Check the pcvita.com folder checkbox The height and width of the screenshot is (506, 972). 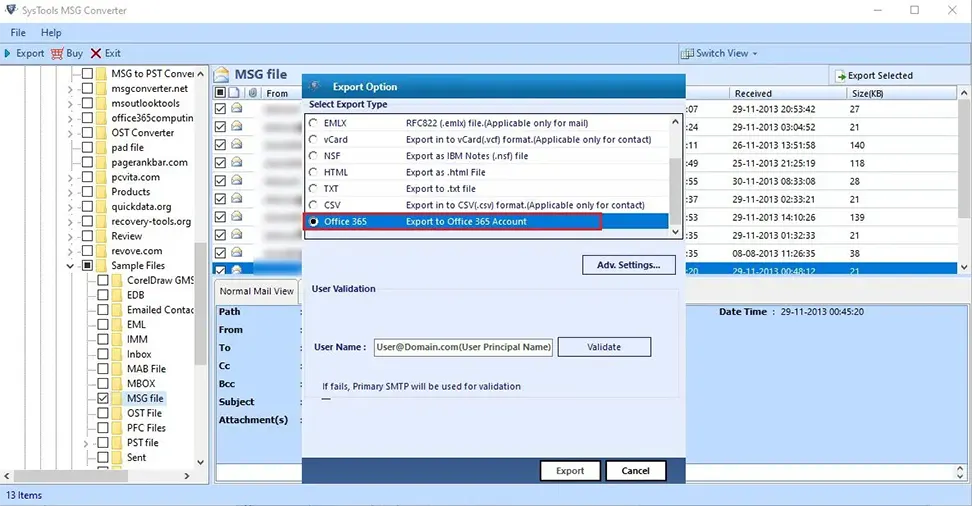tap(87, 177)
